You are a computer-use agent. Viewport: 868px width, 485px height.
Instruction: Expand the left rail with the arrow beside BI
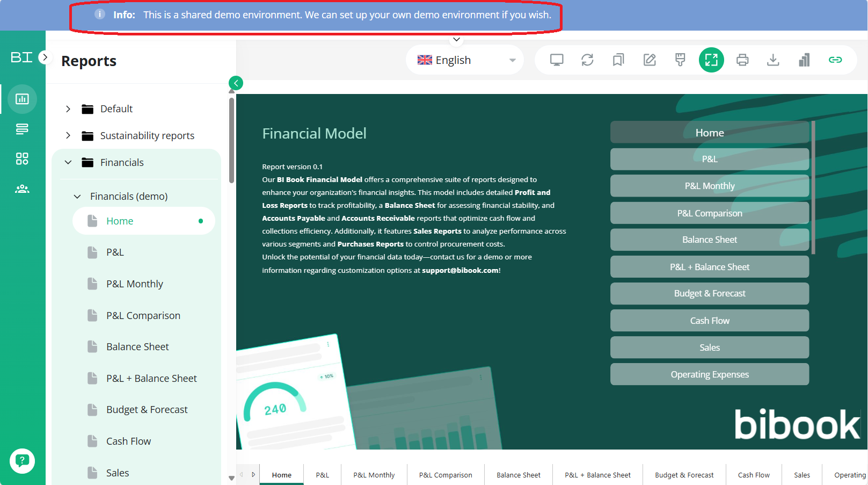pos(45,57)
